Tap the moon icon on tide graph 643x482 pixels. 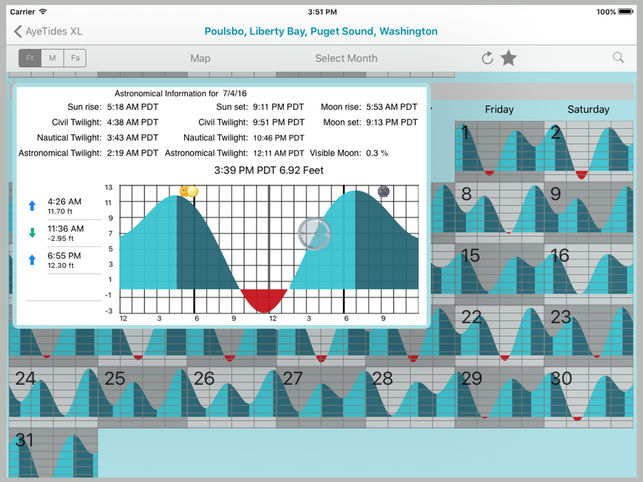click(383, 191)
